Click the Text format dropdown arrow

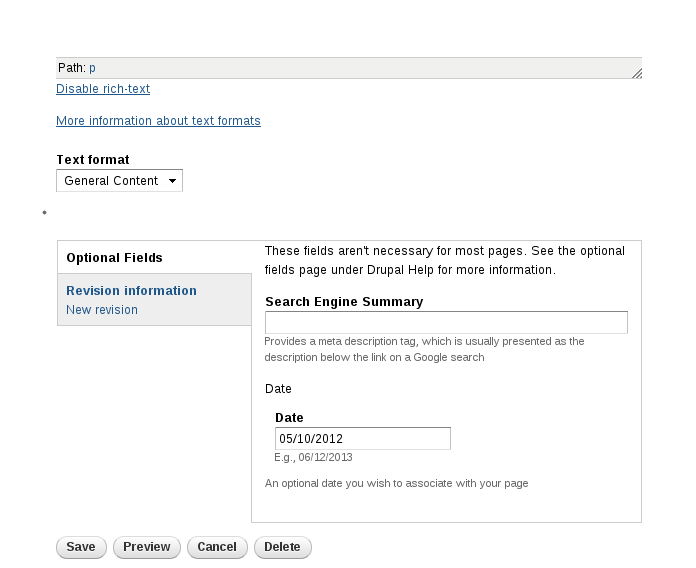172,181
